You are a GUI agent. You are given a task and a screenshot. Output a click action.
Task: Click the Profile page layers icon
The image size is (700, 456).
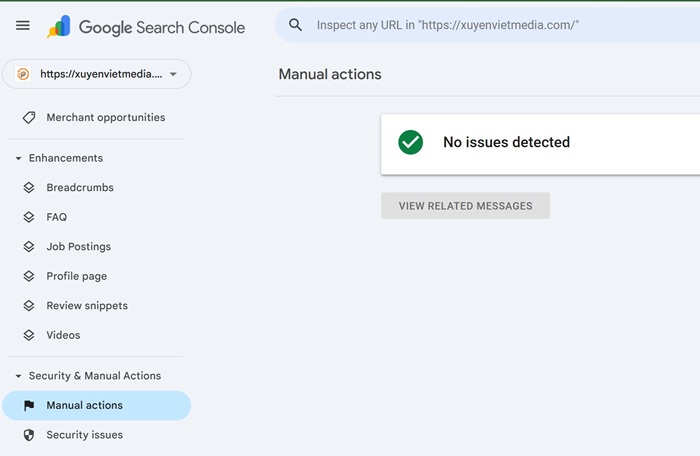(x=29, y=276)
